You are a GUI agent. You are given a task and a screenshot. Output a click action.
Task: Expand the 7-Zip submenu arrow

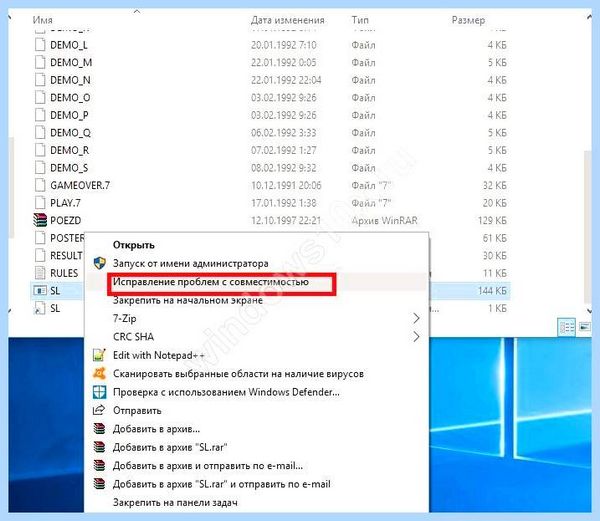coord(416,318)
